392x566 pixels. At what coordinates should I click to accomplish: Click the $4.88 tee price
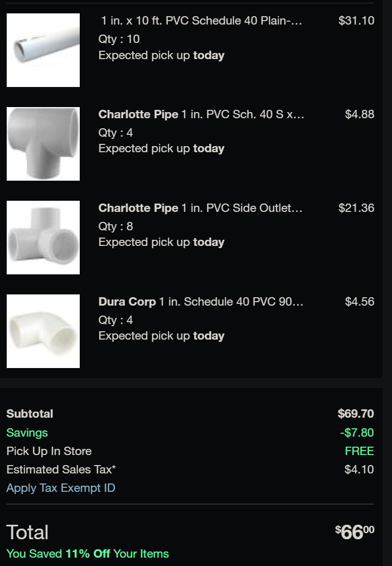coord(360,114)
